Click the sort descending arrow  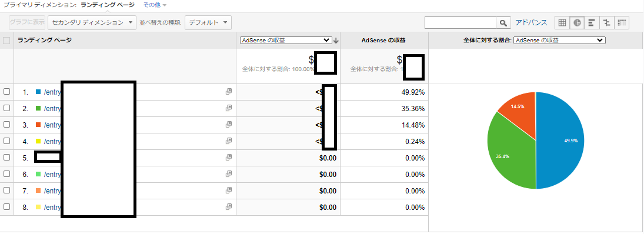click(336, 40)
